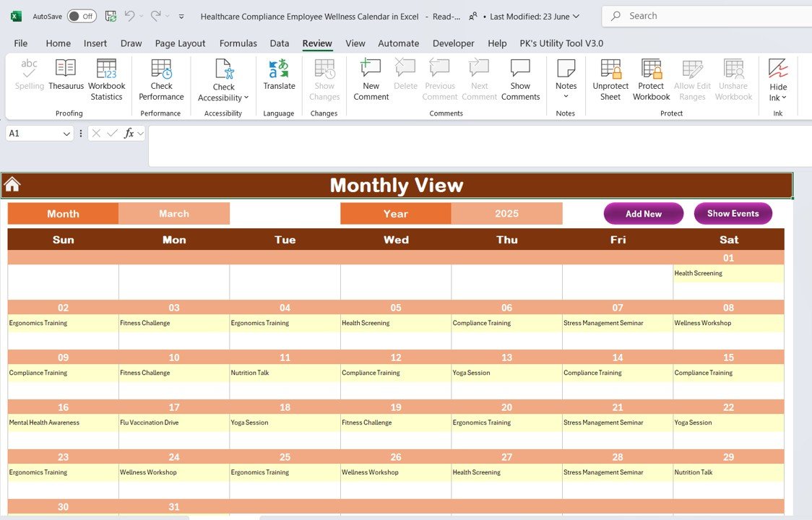Open the File tab
This screenshot has width=812, height=520.
click(x=21, y=43)
